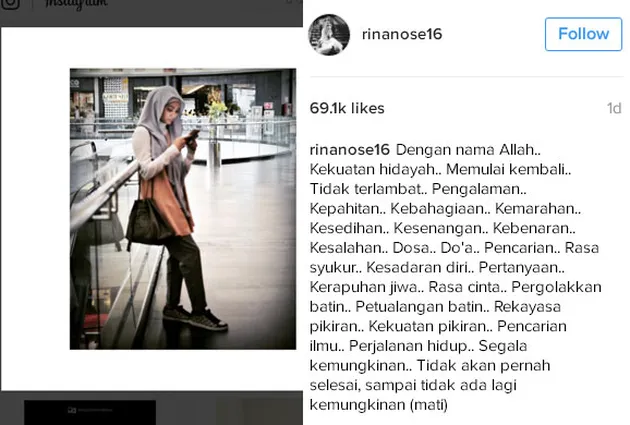Click the small icon in the dark header's right edge

coord(289,2)
